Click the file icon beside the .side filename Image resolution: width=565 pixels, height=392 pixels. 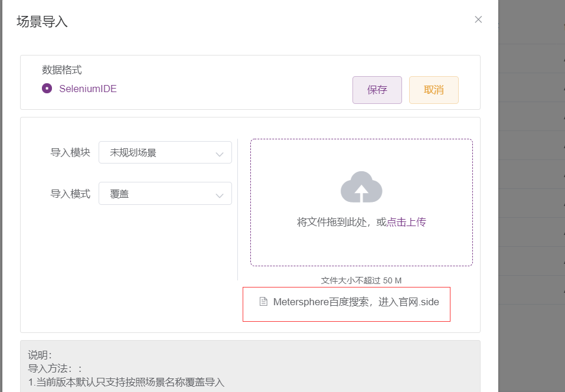pos(263,302)
